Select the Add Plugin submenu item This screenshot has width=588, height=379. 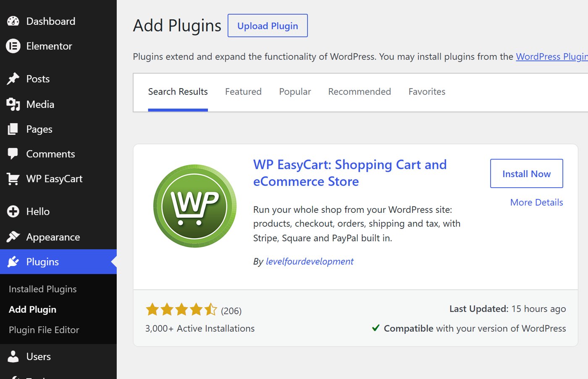pos(32,309)
